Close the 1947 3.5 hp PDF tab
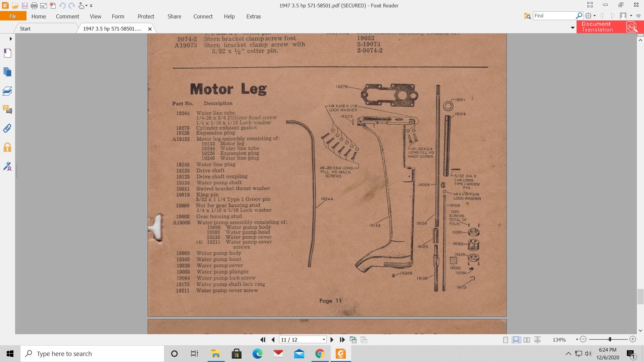Image resolution: width=644 pixels, height=362 pixels. pos(150,29)
